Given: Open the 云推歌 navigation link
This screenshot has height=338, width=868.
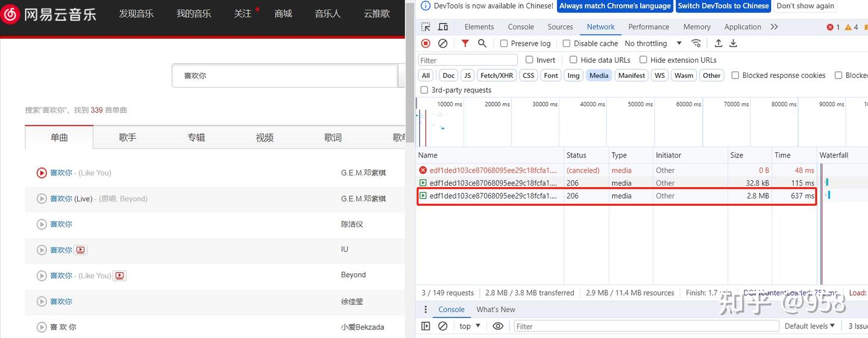Looking at the screenshot, I should (x=377, y=13).
